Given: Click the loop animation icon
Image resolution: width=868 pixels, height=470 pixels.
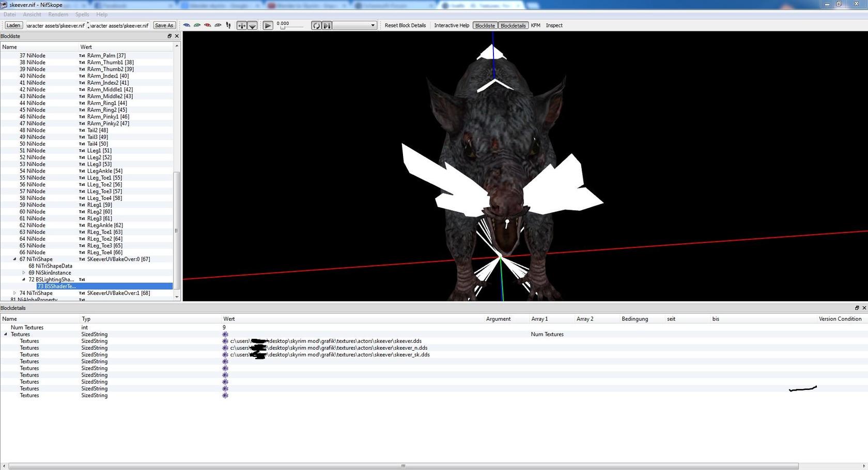Looking at the screenshot, I should [x=316, y=25].
